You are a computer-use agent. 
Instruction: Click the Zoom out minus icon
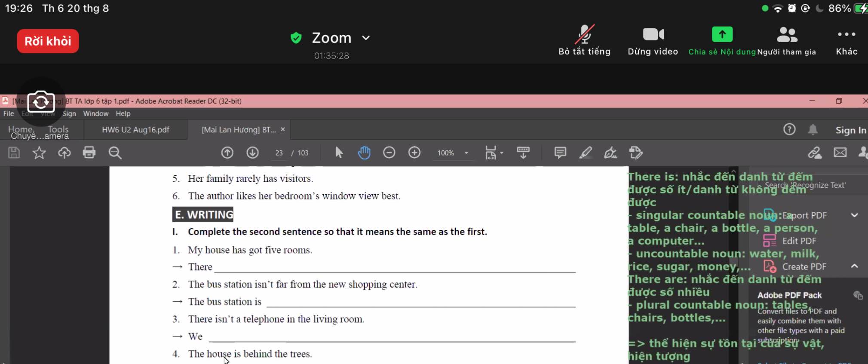tap(389, 153)
